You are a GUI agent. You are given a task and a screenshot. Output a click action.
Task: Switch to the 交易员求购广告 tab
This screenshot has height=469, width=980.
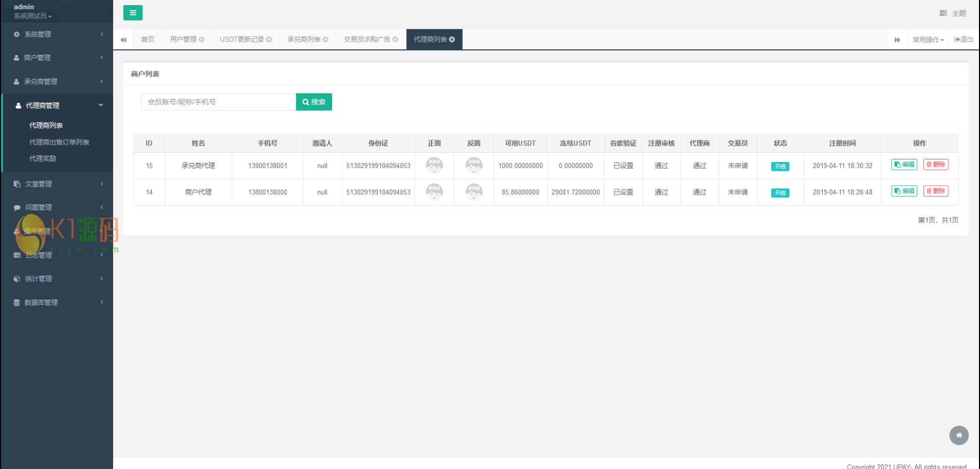(367, 40)
